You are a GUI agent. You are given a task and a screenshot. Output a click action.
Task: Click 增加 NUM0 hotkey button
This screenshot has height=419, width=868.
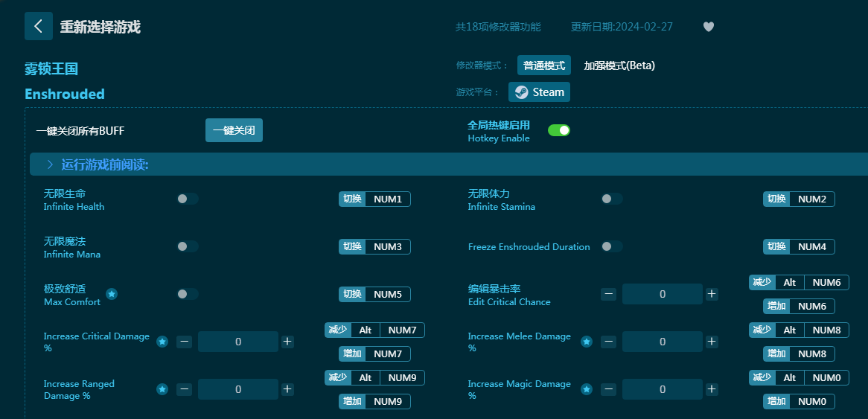click(799, 401)
